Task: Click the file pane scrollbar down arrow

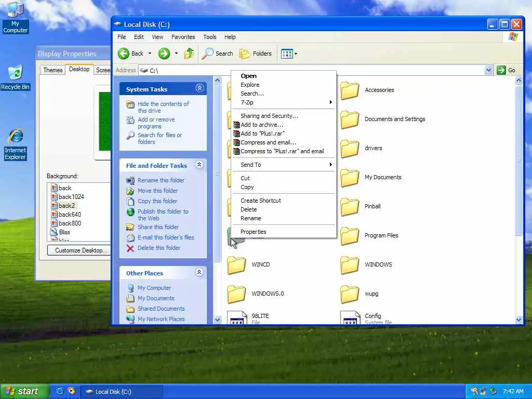Action: 518,320
